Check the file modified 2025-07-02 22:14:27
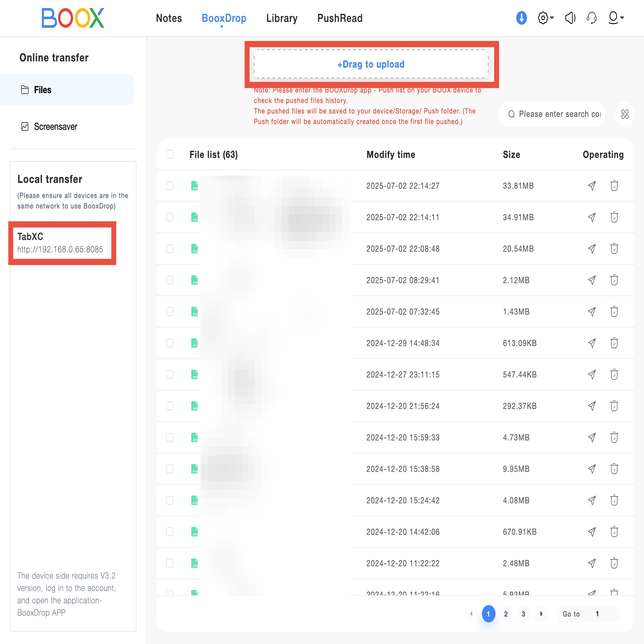 coord(170,186)
